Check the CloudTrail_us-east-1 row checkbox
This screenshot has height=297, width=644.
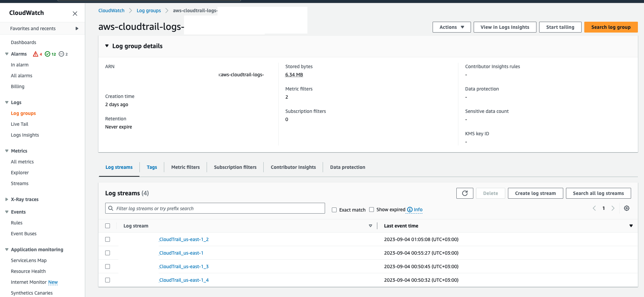click(x=108, y=253)
